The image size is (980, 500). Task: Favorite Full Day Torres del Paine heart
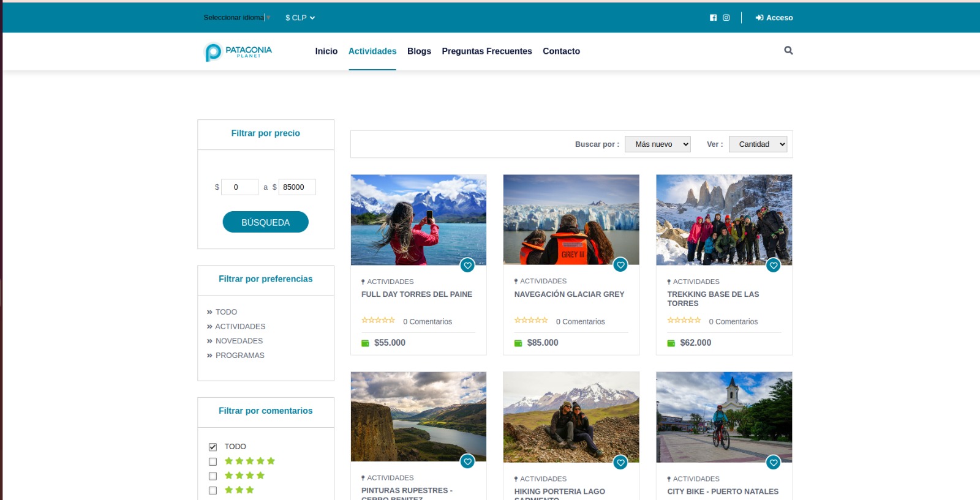click(x=467, y=266)
